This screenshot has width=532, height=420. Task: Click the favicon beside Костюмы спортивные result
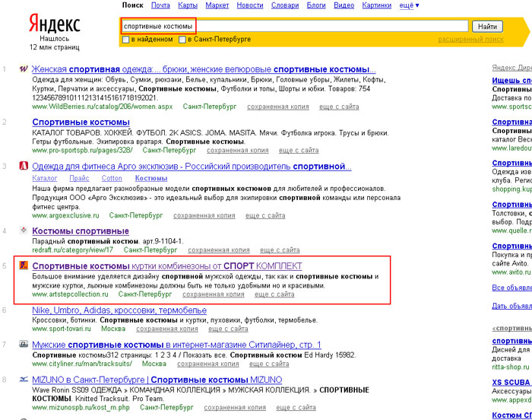[x=24, y=230]
